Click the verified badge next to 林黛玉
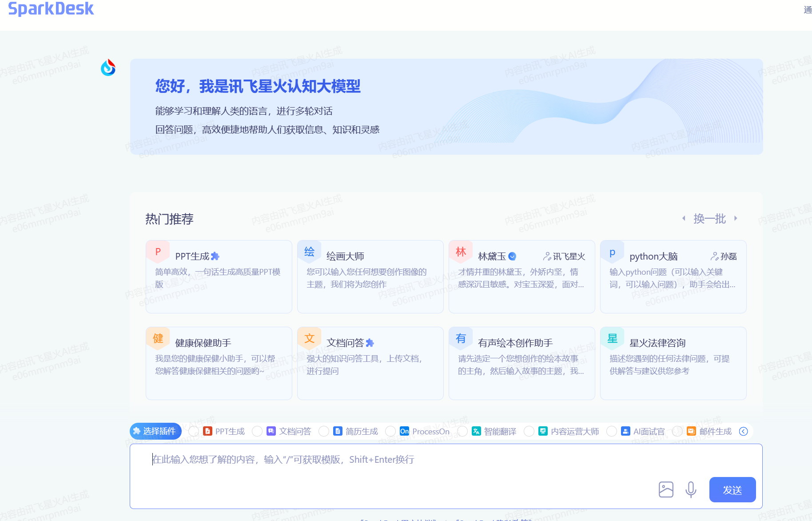This screenshot has height=521, width=812. [512, 256]
